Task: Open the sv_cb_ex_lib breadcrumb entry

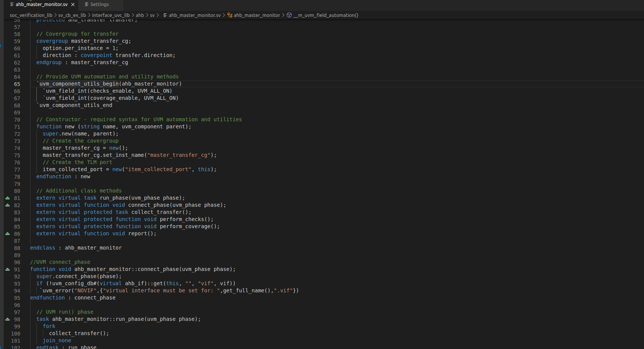Action: coord(71,15)
